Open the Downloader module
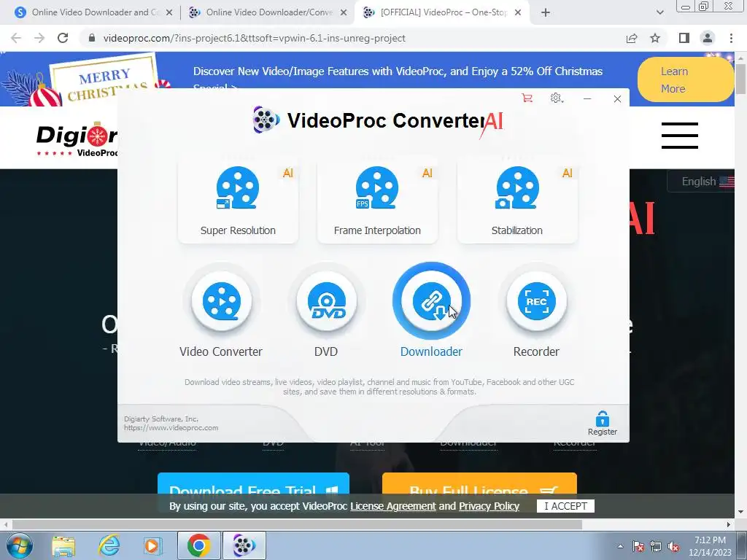This screenshot has height=560, width=747. point(431,301)
